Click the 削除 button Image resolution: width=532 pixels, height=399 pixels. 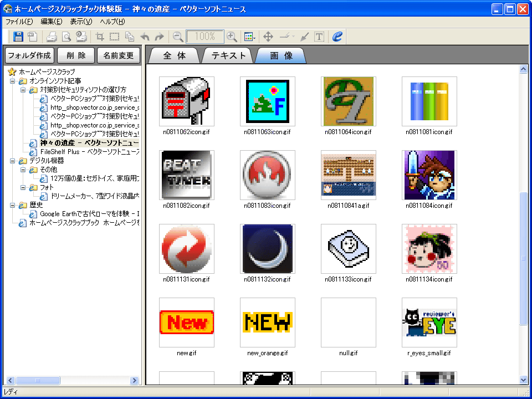76,55
